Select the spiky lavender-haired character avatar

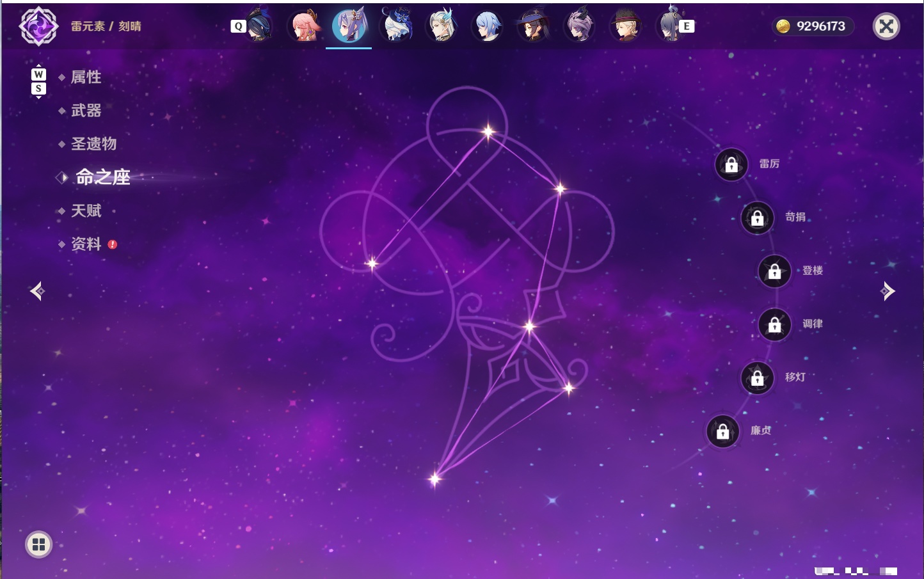coord(579,26)
